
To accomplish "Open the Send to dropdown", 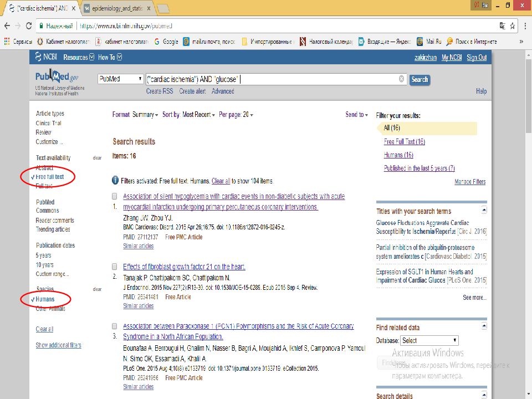I will coord(356,115).
